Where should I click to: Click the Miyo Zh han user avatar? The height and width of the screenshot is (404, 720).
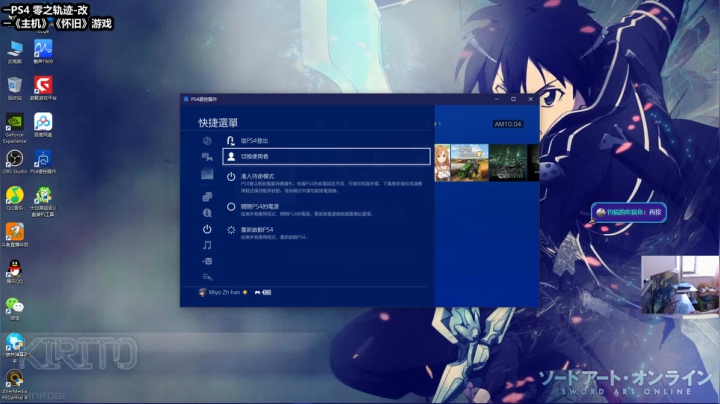pyautogui.click(x=202, y=292)
